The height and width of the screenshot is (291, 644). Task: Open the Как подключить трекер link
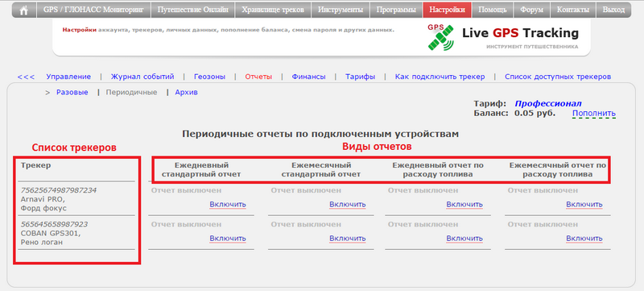440,77
